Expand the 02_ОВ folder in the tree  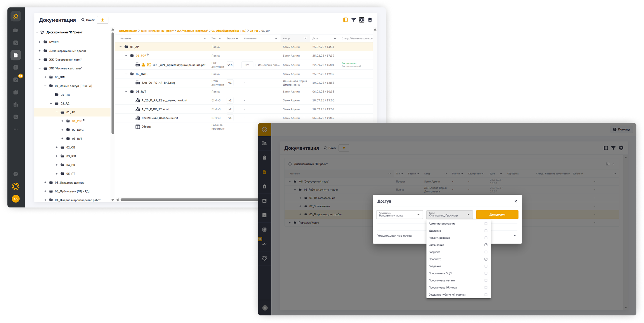(57, 147)
